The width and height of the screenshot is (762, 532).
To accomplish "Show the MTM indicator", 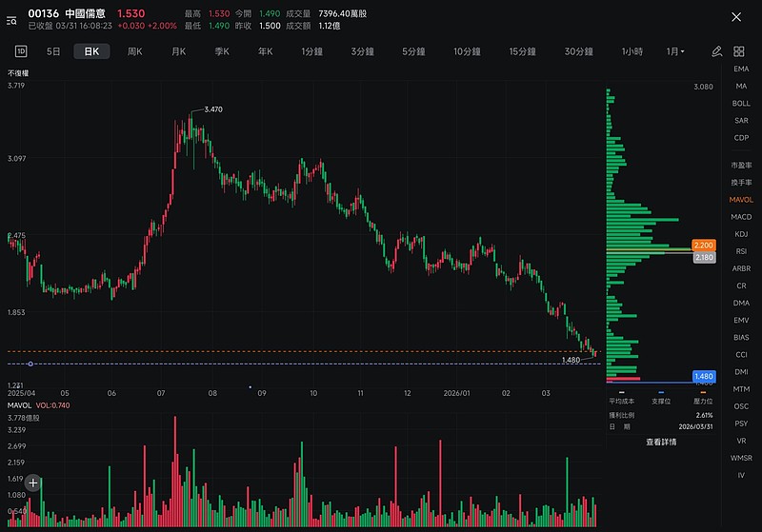I will point(741,389).
